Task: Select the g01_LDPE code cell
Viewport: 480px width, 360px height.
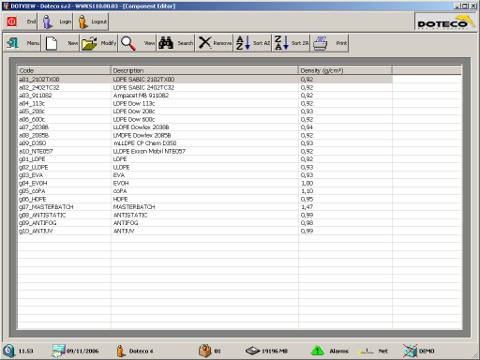Action: tap(64, 159)
